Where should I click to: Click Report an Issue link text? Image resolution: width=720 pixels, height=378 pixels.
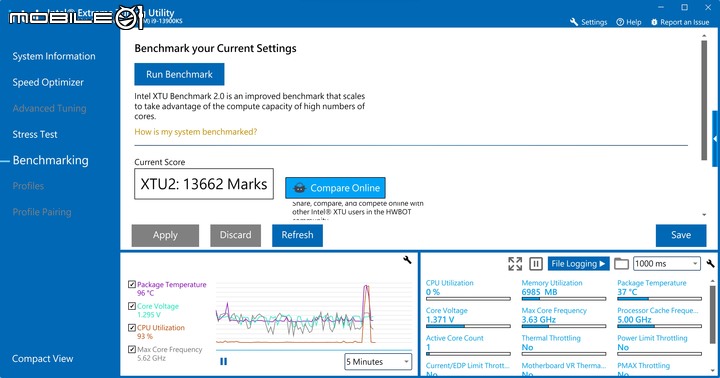click(x=685, y=22)
